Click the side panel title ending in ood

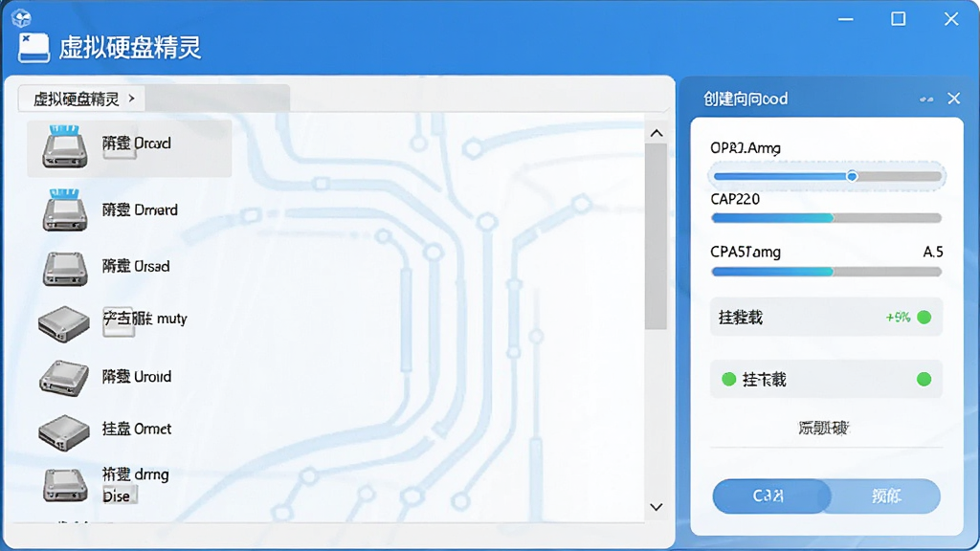point(746,99)
